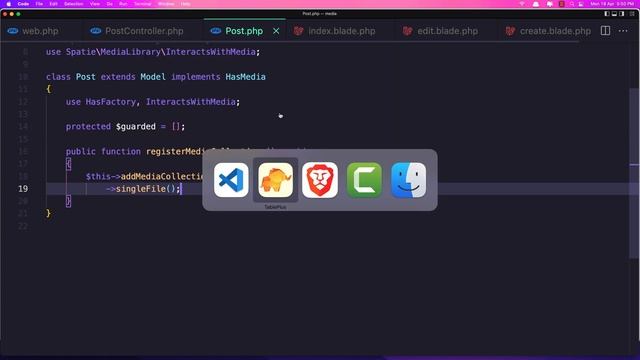Open the Customize Layout icon
The height and width of the screenshot is (360, 640).
pyautogui.click(x=632, y=14)
